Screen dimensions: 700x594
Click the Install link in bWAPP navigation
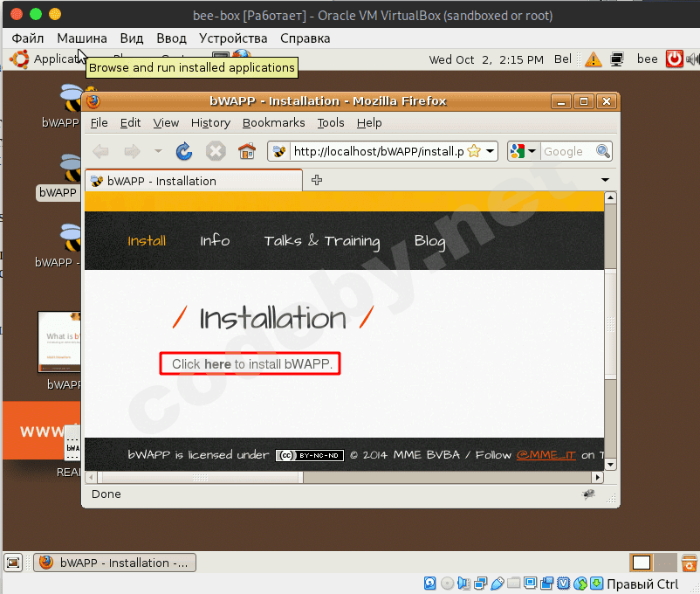(147, 241)
